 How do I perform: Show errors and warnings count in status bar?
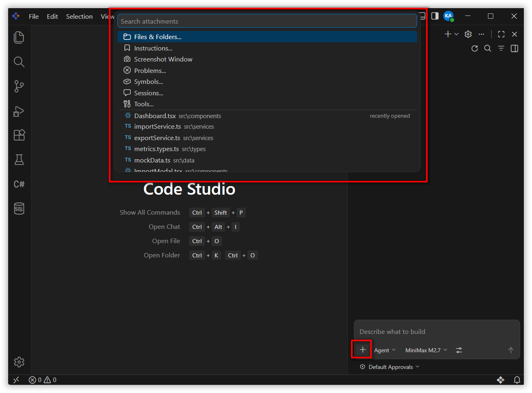click(x=43, y=380)
